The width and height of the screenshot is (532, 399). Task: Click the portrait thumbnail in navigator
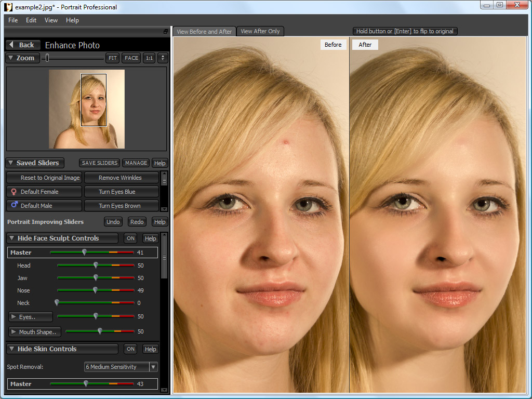pos(87,109)
